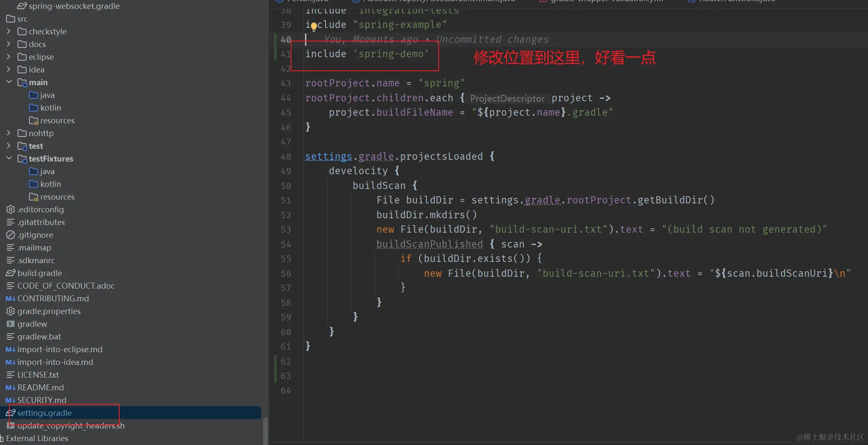
Task: Expand the nohttp folder
Action: pos(9,133)
